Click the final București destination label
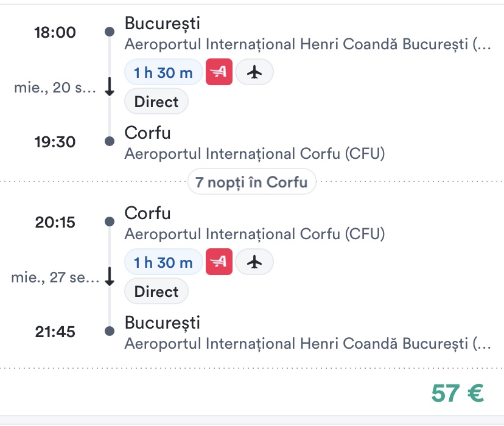The height and width of the screenshot is (426, 504). click(x=162, y=323)
